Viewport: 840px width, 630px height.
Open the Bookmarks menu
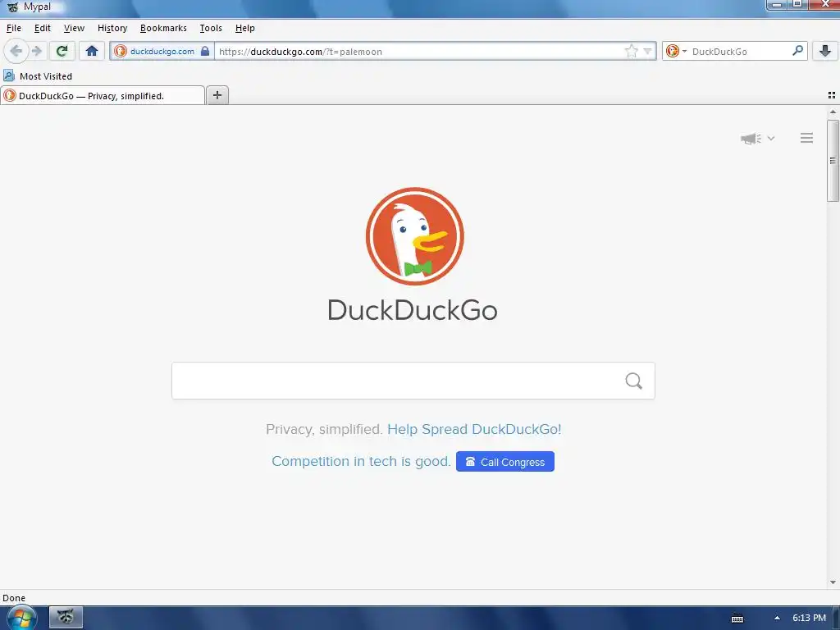[163, 28]
